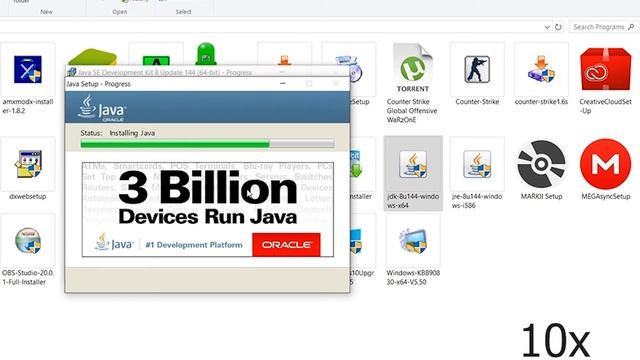Select the jdk-8u144-windows-x64 installer icon
The image size is (640, 360).
[x=413, y=164]
